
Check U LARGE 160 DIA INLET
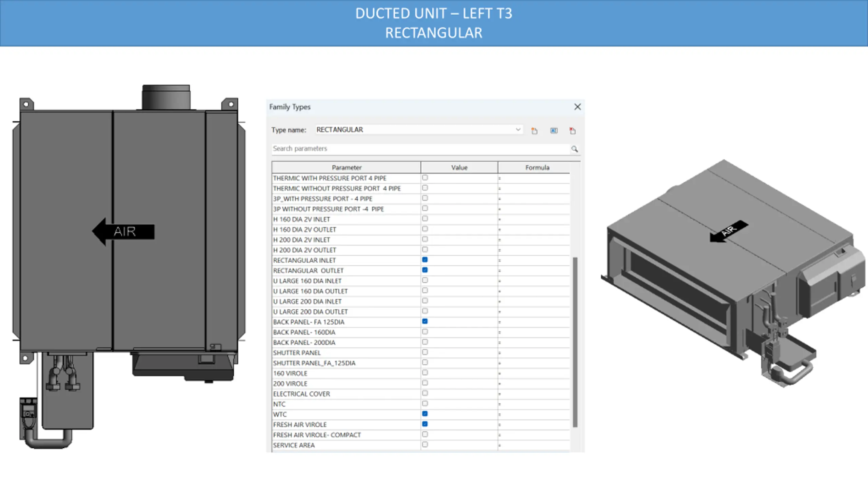(x=425, y=280)
